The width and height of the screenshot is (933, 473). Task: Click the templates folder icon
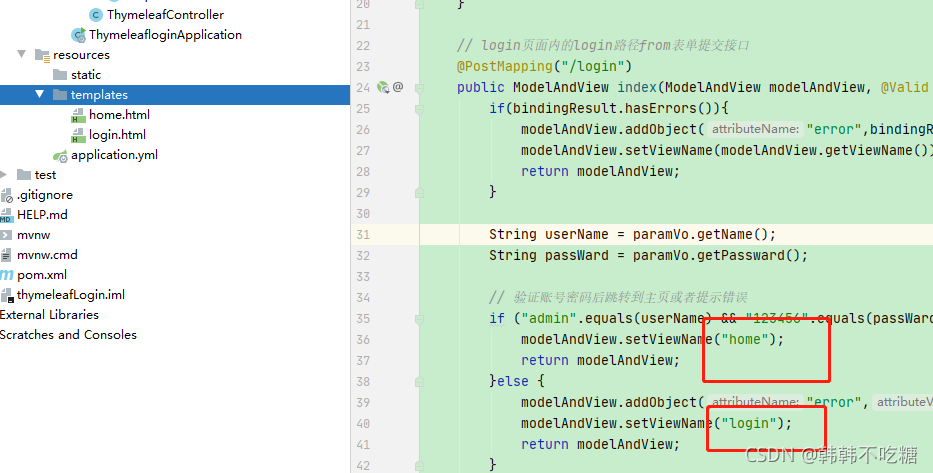[60, 95]
